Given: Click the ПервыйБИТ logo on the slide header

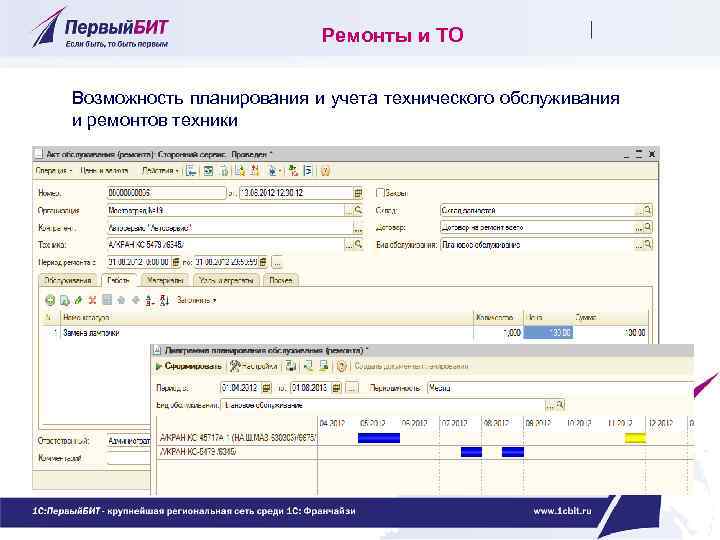Looking at the screenshot, I should point(100,28).
